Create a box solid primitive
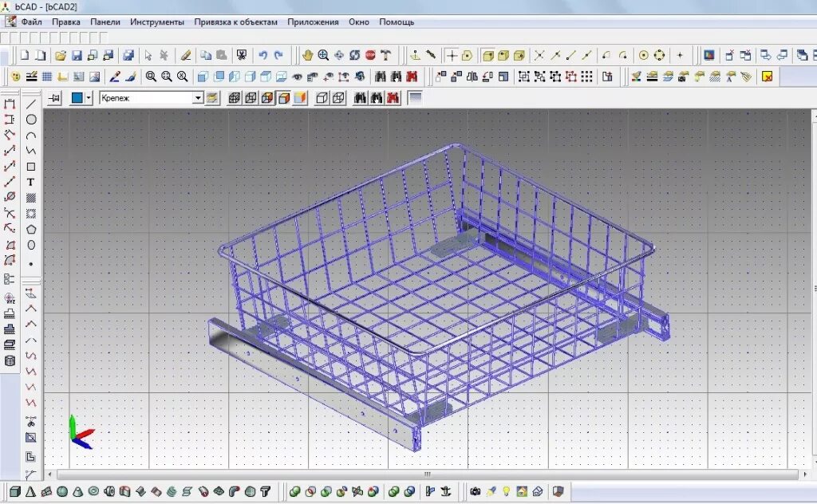Viewport: 817px width, 504px height. pos(15,491)
